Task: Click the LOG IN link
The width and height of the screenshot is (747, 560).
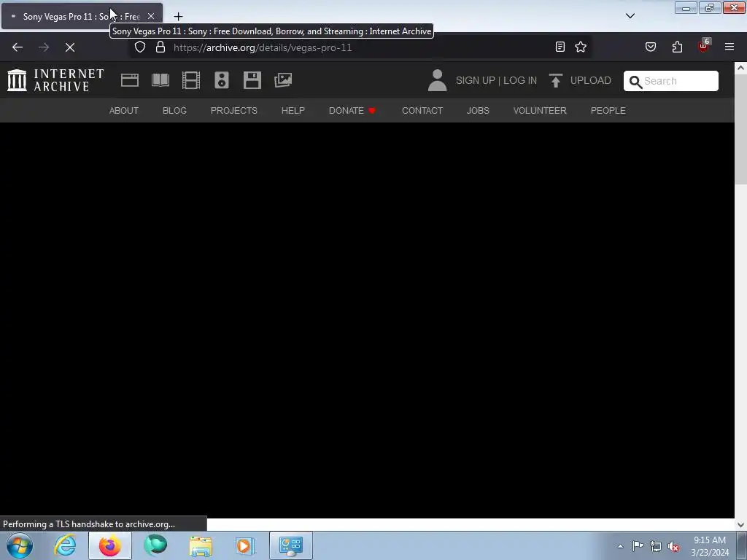Action: [x=520, y=80]
